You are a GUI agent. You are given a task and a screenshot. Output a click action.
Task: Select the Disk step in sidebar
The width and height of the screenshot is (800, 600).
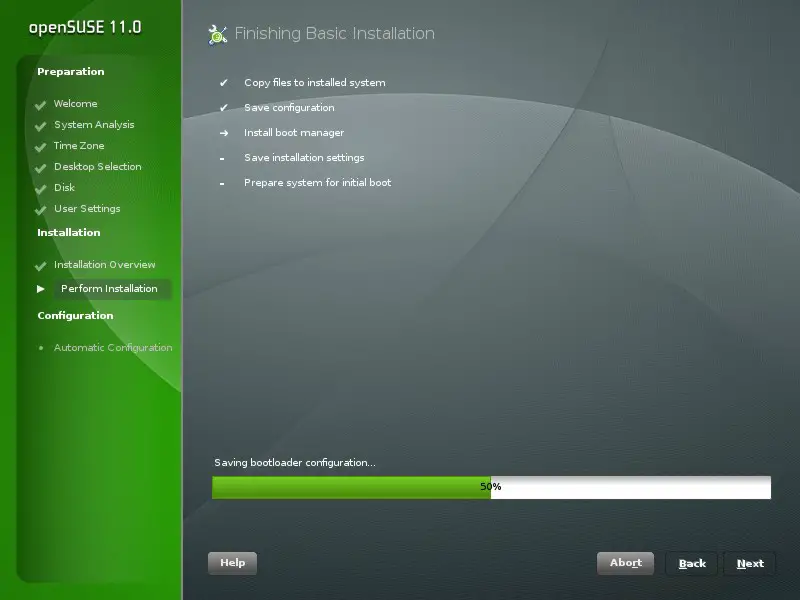[64, 187]
